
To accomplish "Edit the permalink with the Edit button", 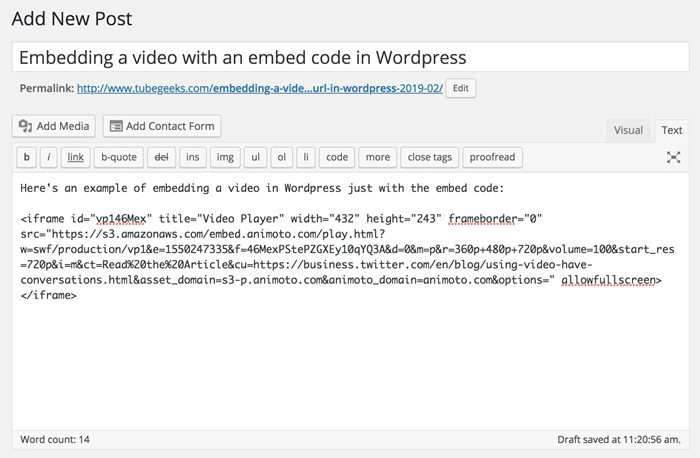I will click(460, 88).
